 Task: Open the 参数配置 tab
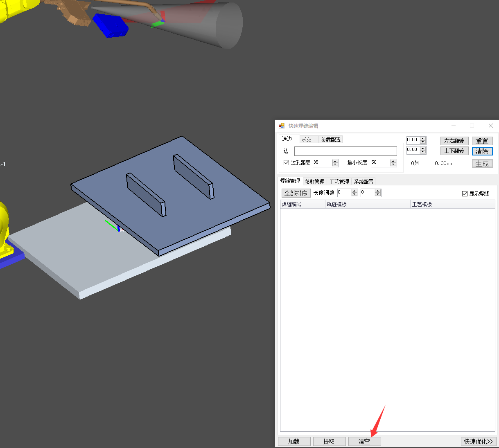click(331, 140)
